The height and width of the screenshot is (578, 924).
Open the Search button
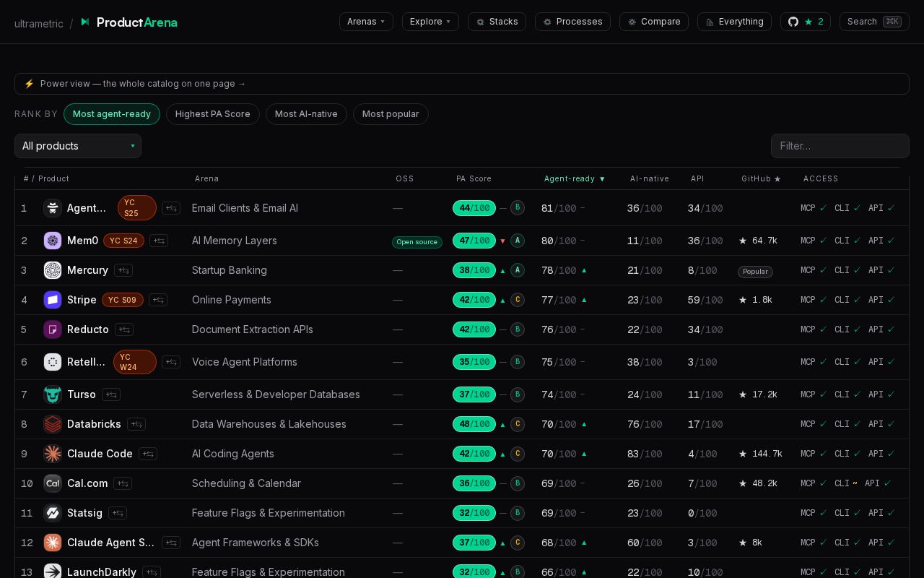(874, 22)
